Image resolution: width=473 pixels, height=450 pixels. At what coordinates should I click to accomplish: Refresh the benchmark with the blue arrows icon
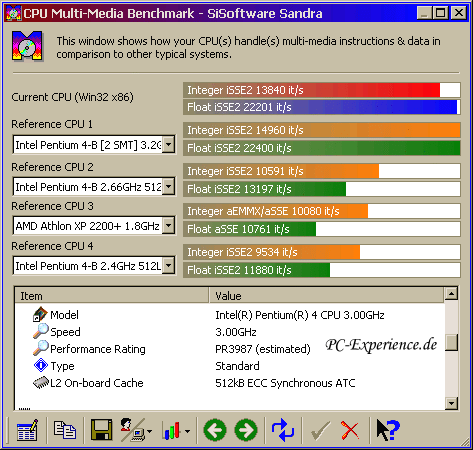pos(283,430)
